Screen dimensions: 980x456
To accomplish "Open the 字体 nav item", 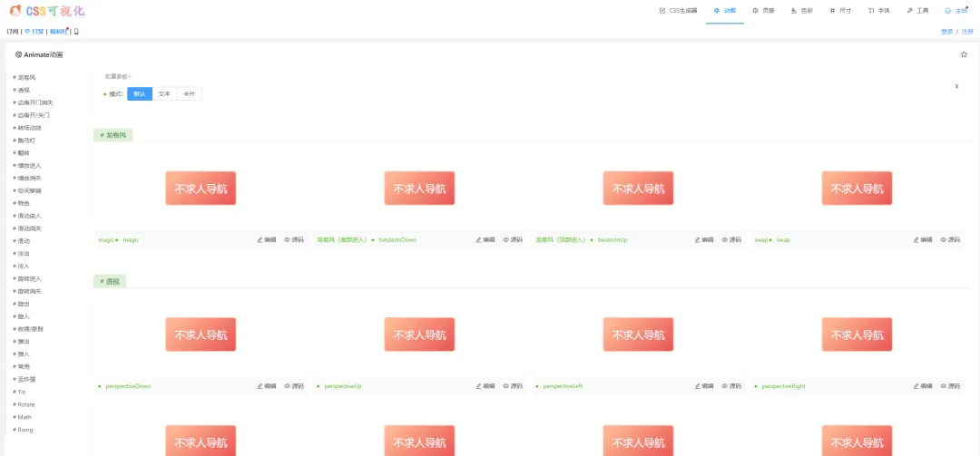I will pos(878,11).
